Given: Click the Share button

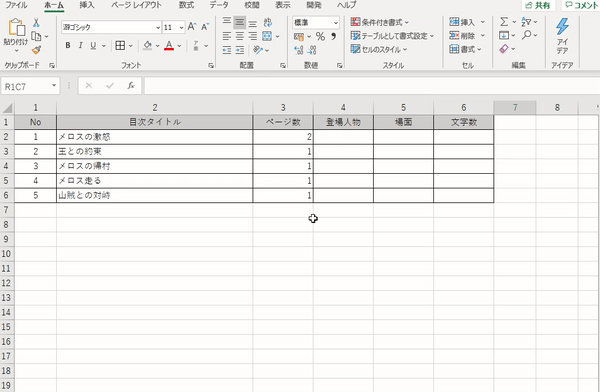Looking at the screenshot, I should pyautogui.click(x=538, y=5).
